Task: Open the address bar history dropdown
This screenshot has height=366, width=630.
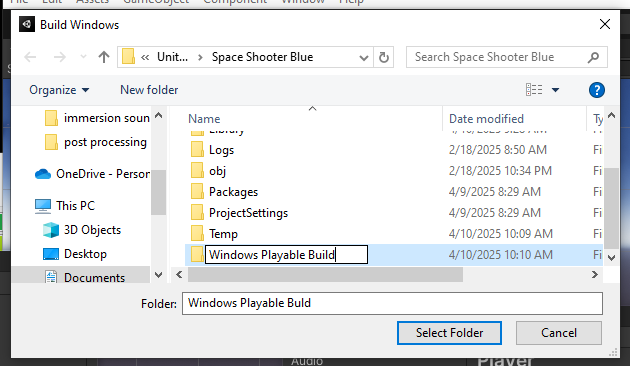Action: (364, 57)
